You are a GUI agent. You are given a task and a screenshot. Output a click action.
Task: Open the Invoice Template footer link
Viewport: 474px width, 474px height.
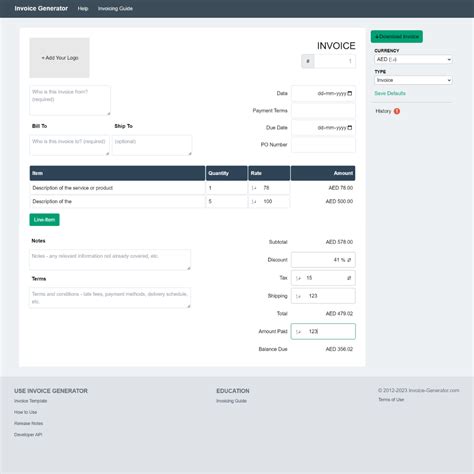(30, 401)
